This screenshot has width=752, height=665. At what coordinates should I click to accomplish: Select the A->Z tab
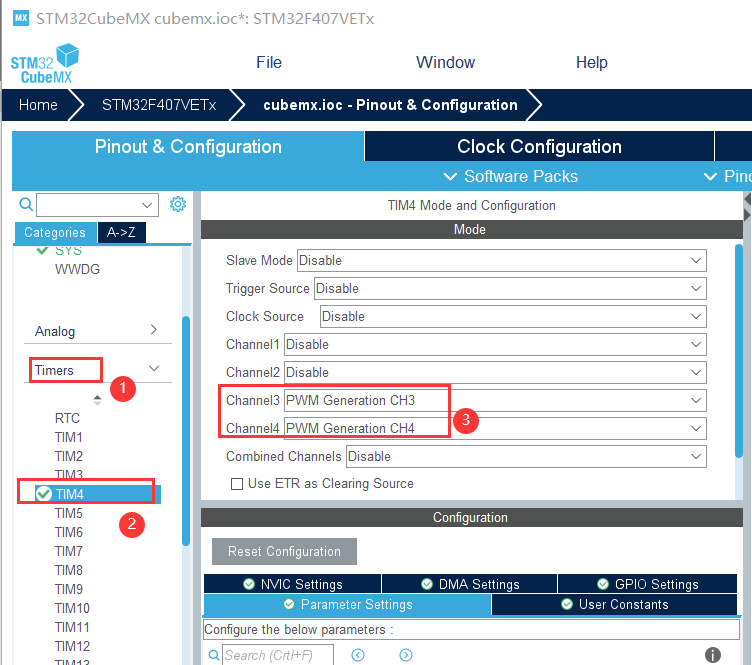tap(121, 233)
